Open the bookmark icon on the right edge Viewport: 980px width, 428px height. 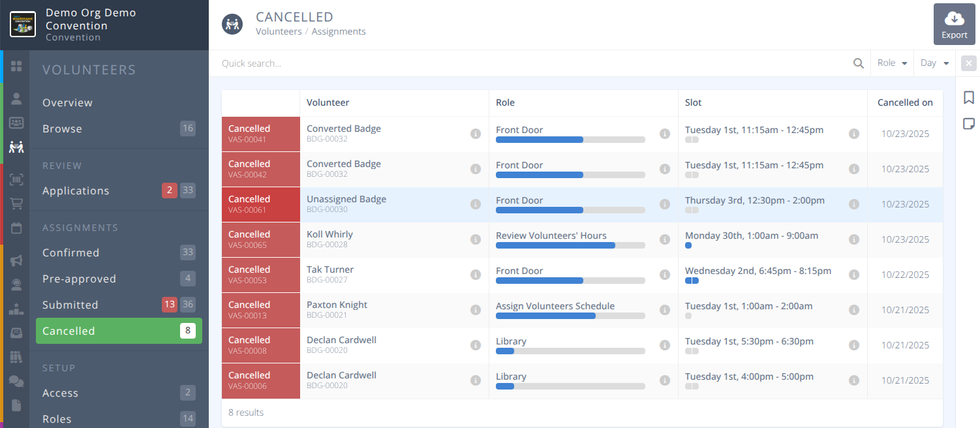click(x=969, y=97)
